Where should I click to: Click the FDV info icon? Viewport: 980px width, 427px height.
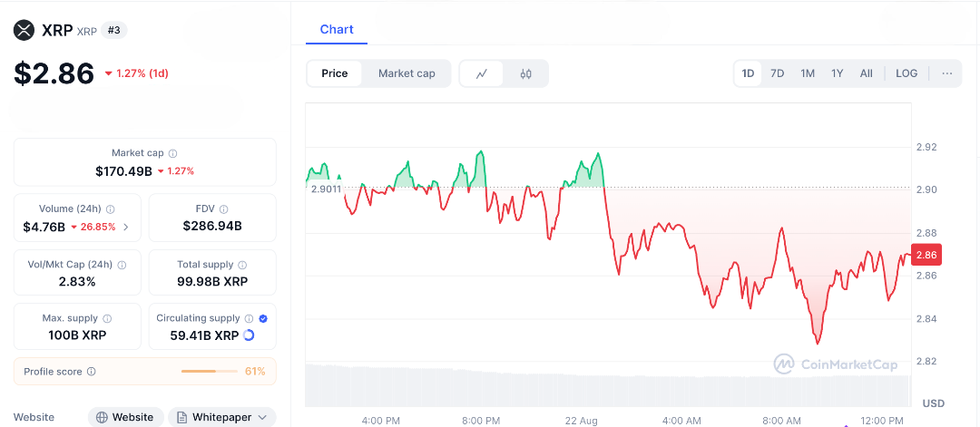pos(224,209)
